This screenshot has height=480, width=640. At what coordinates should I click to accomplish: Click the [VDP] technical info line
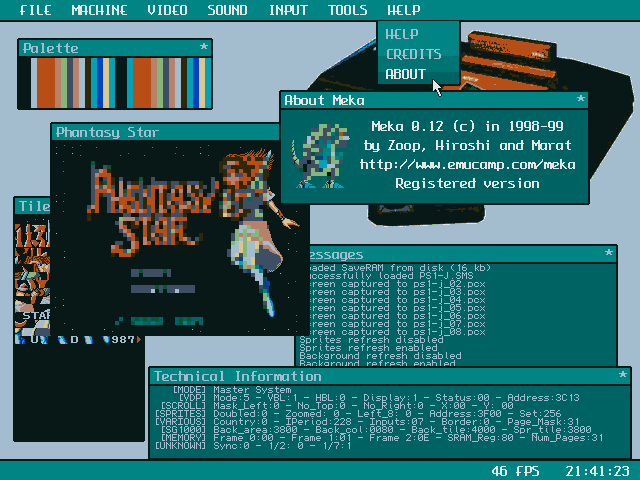pyautogui.click(x=379, y=398)
